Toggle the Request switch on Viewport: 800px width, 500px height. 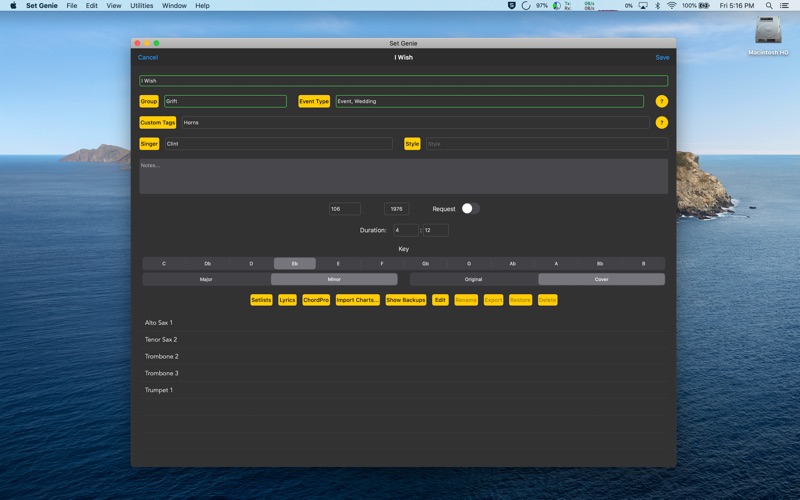[x=470, y=209]
